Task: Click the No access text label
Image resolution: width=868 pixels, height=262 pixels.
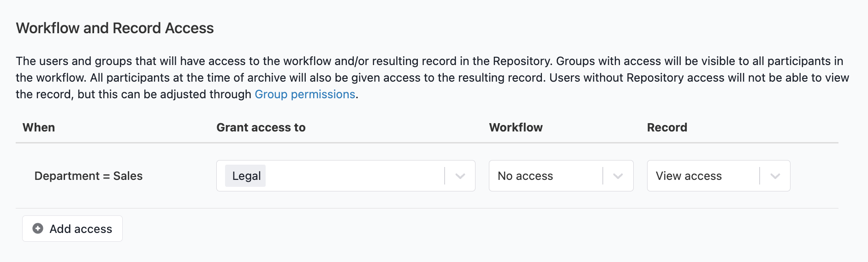Action: coord(525,176)
